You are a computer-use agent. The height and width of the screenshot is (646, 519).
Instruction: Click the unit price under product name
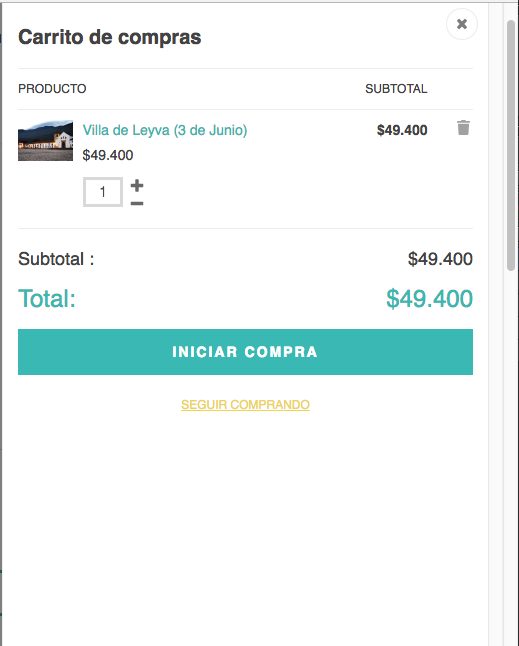(108, 155)
